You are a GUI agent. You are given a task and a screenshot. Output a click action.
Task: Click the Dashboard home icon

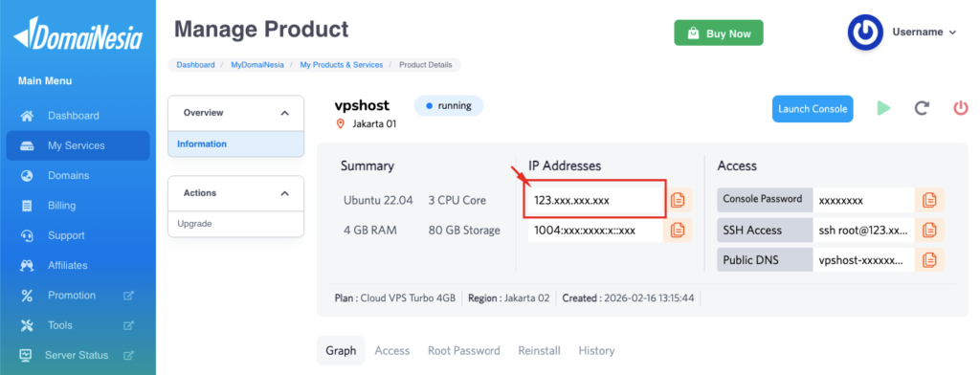tap(26, 116)
